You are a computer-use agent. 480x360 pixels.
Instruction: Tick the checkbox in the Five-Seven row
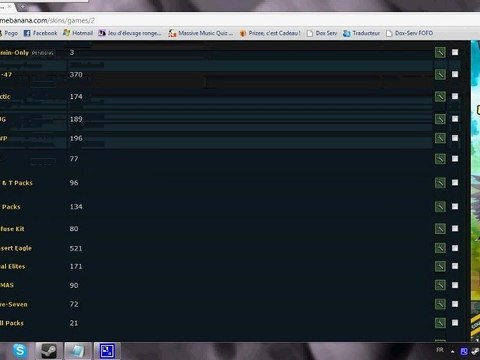pyautogui.click(x=455, y=304)
